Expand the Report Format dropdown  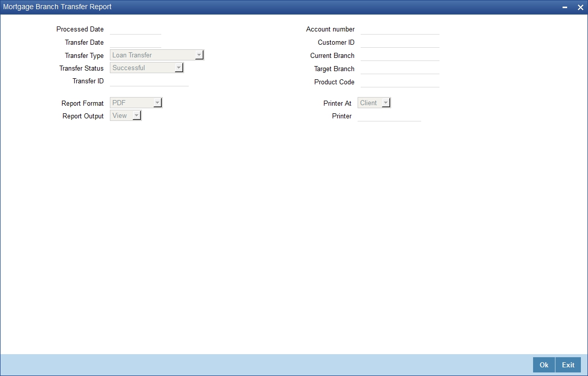(x=136, y=103)
